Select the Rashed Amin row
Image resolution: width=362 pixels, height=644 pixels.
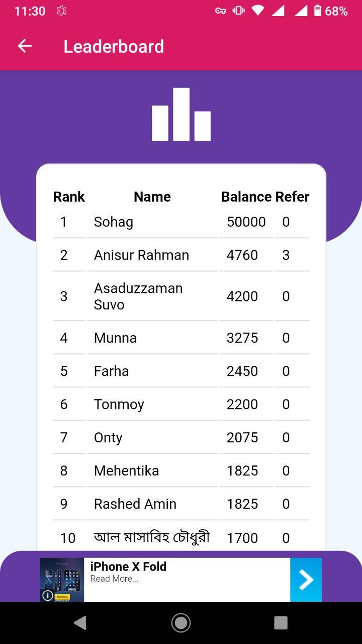click(x=181, y=504)
